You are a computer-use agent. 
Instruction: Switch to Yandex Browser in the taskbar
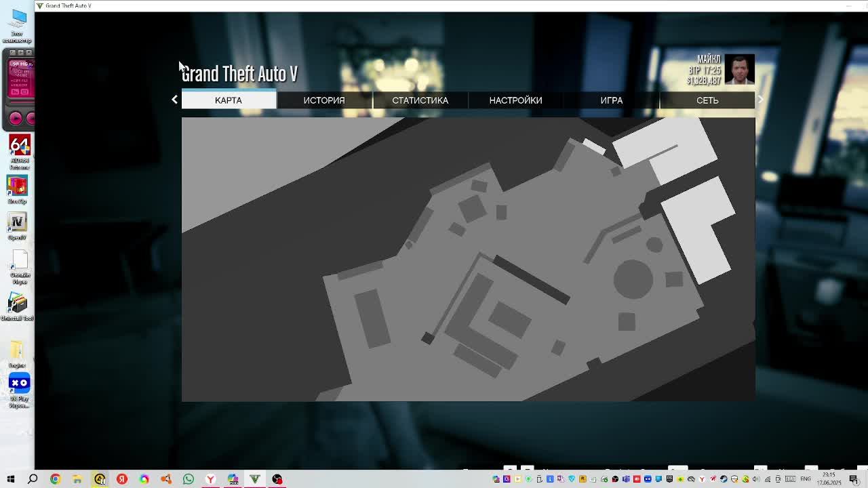point(211,479)
